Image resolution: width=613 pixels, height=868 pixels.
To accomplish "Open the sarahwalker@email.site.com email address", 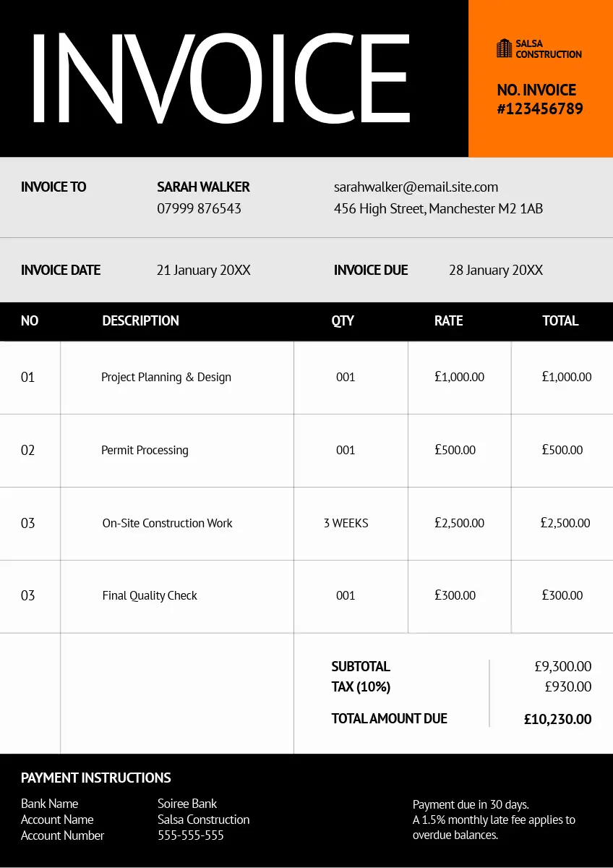I will pyautogui.click(x=416, y=187).
